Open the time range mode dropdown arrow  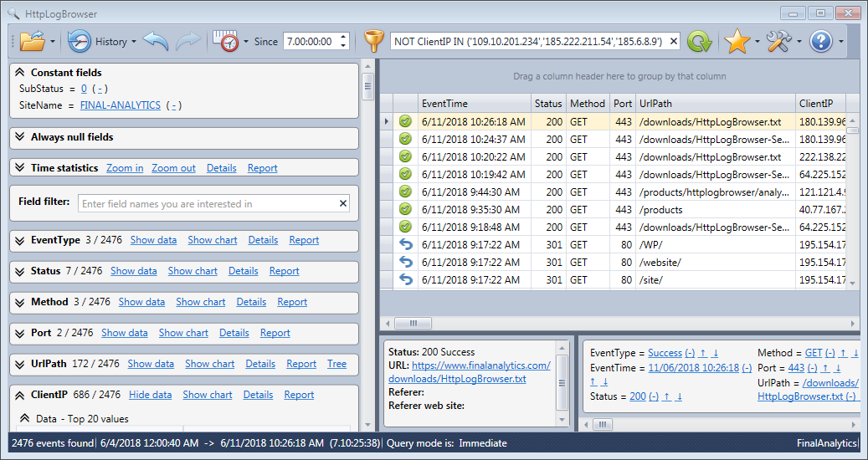click(x=246, y=42)
